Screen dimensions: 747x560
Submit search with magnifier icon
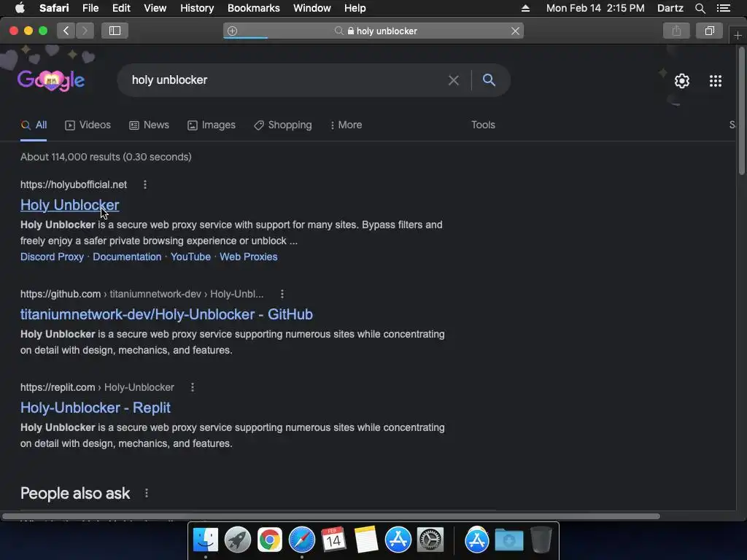point(489,80)
